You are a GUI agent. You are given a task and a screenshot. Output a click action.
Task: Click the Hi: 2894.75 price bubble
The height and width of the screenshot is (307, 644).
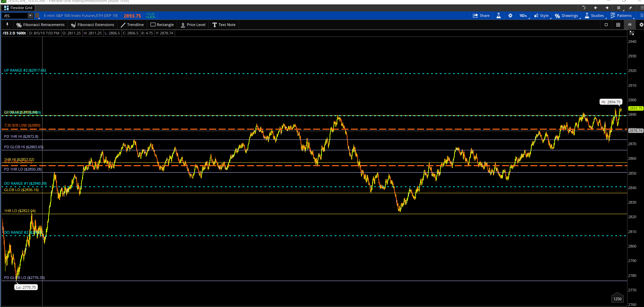click(611, 102)
